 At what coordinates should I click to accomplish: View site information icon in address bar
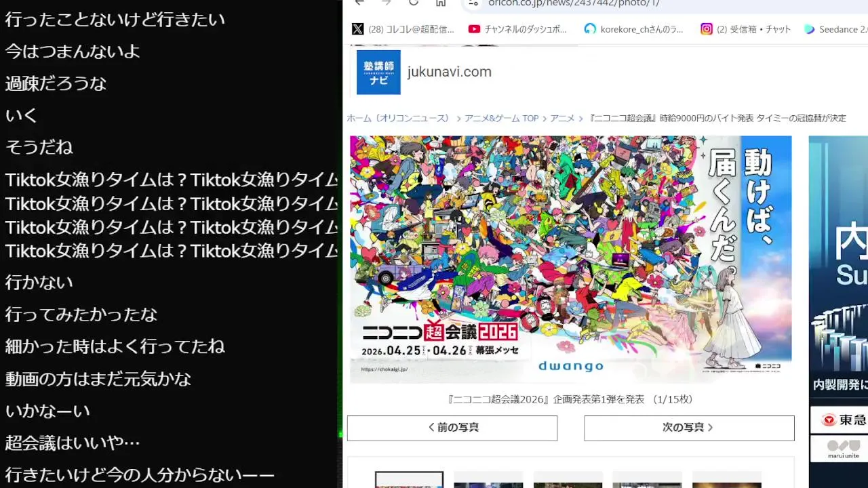[x=473, y=3]
